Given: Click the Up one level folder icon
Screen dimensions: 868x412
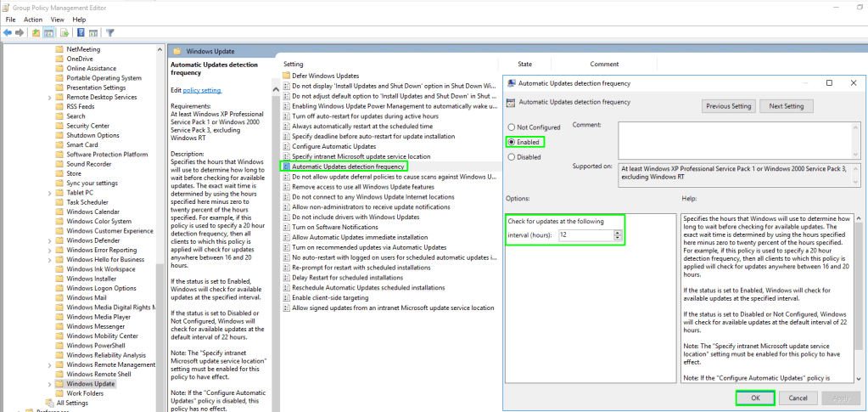Looking at the screenshot, I should pyautogui.click(x=36, y=33).
